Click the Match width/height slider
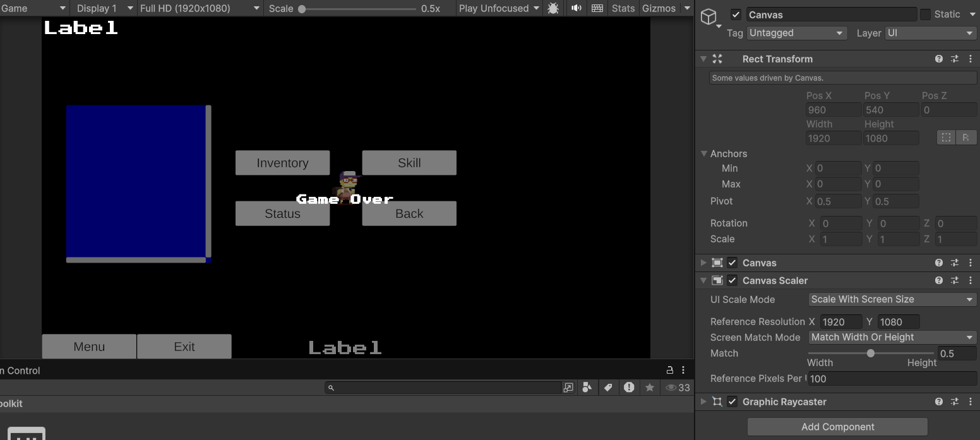980x440 pixels. [871, 354]
